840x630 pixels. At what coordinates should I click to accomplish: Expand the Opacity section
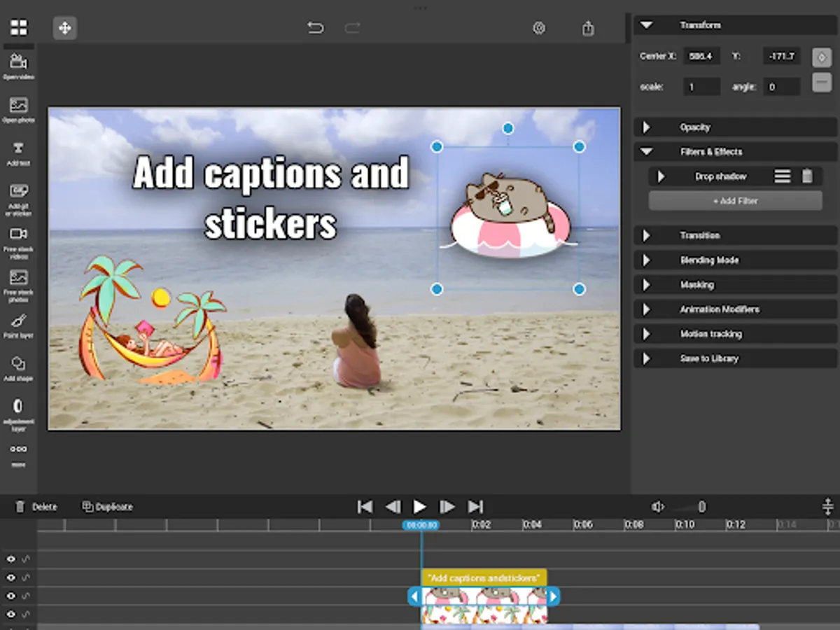point(735,127)
